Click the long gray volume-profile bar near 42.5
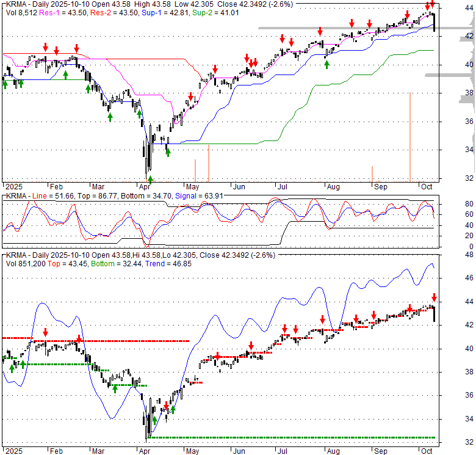476x455 pixels. [x=366, y=28]
